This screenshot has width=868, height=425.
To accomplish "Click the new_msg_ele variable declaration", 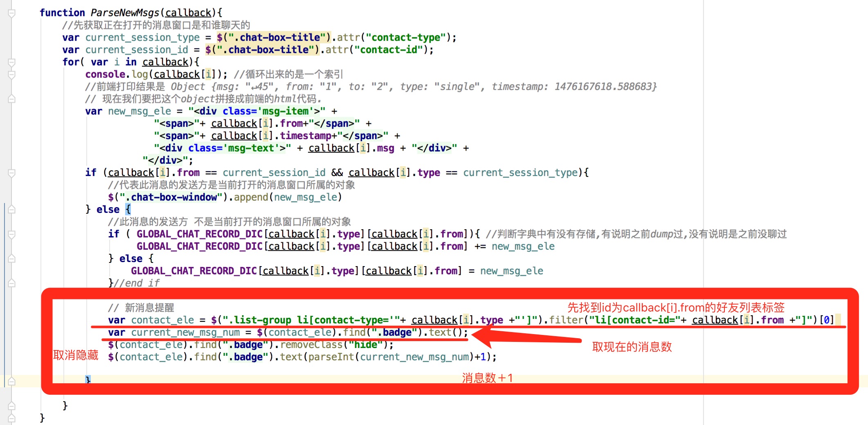I will (139, 111).
